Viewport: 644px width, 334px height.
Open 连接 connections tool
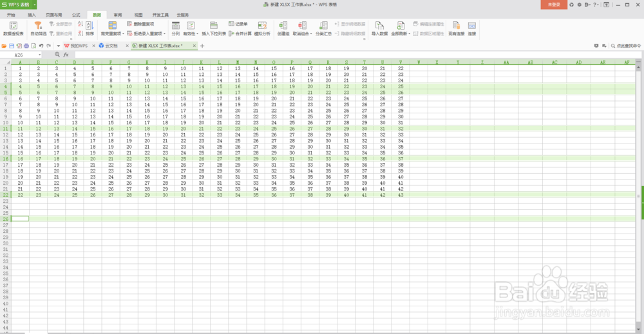click(x=472, y=28)
